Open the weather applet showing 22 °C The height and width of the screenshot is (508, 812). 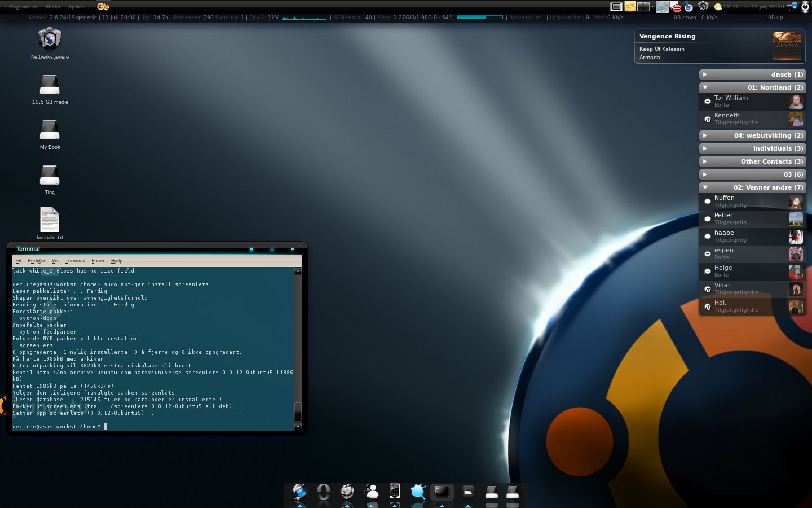[x=726, y=7]
